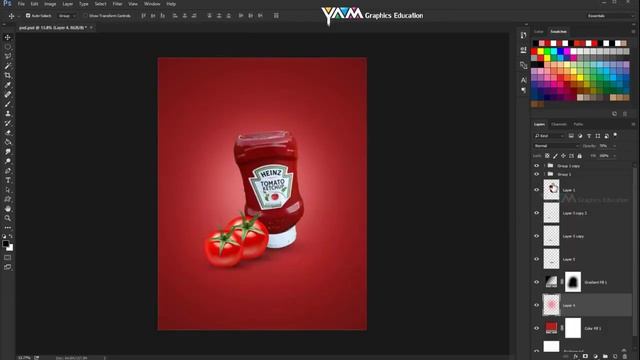
Task: Expand the Group 1 folder arrow
Action: (x=544, y=174)
